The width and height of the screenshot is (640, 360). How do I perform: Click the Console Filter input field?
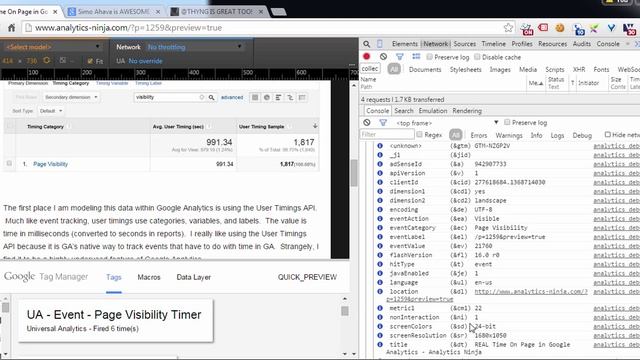[x=387, y=134]
